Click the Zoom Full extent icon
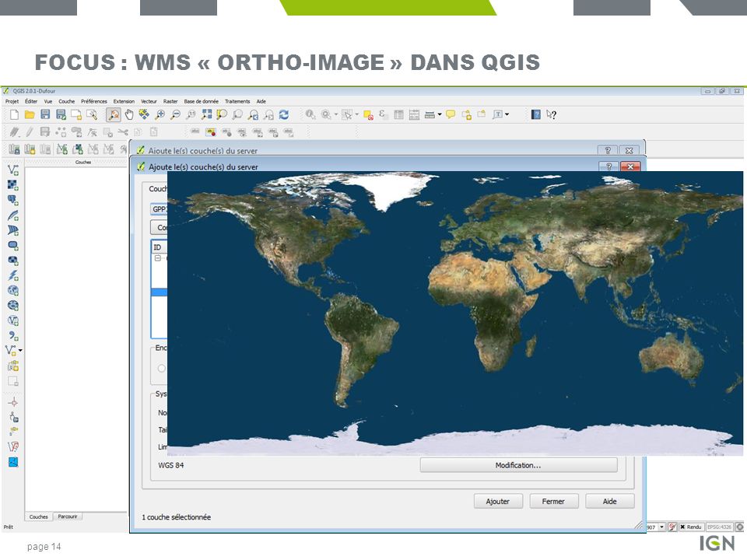Screen dimensions: 747x560 [x=207, y=115]
